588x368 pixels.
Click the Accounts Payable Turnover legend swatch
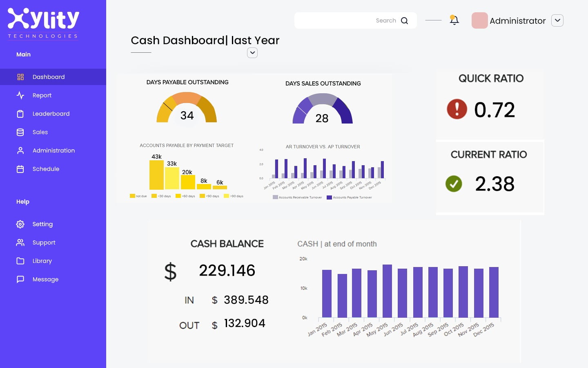(329, 197)
